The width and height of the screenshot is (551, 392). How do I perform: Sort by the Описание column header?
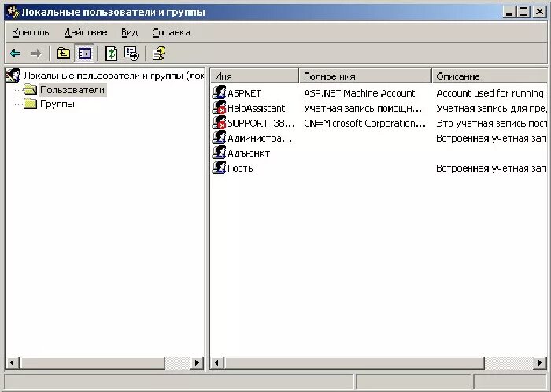point(490,76)
